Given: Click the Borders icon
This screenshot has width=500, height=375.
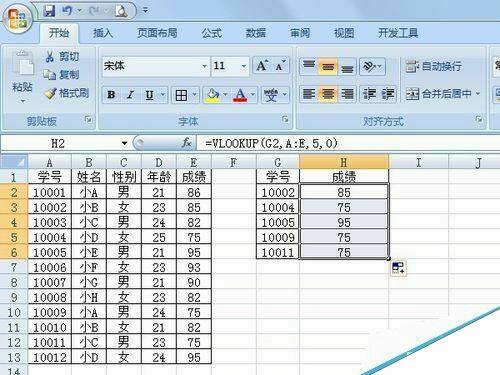Looking at the screenshot, I should pyautogui.click(x=181, y=95).
